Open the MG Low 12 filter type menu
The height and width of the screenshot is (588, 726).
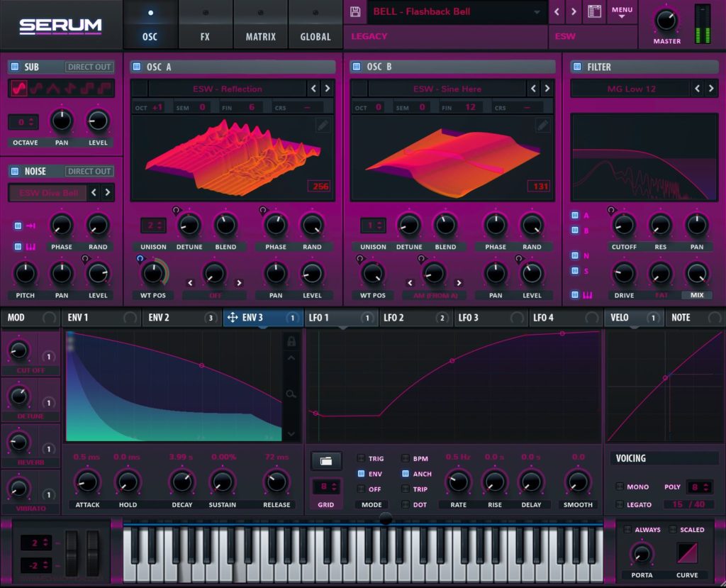coord(631,89)
